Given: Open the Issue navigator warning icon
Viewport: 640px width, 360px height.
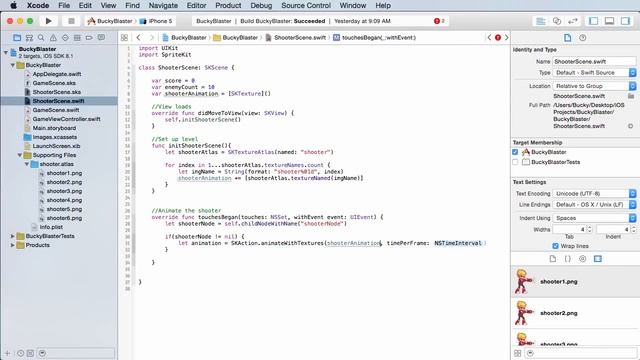Looking at the screenshot, I should click(53, 38).
